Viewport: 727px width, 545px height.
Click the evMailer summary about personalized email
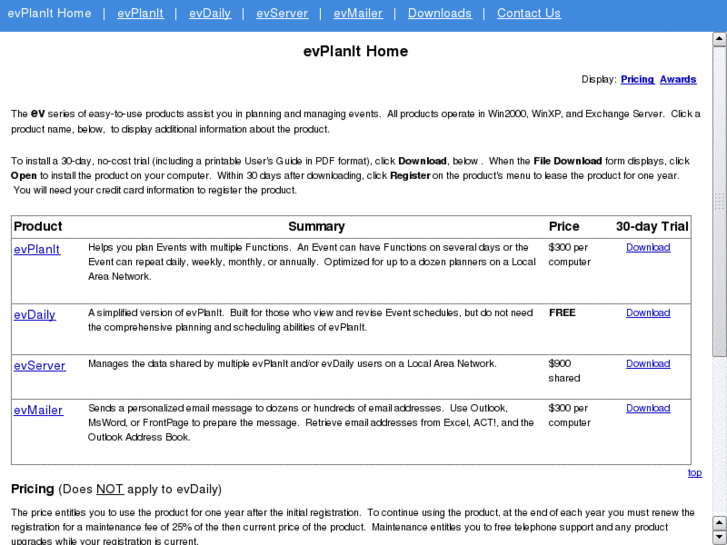pyautogui.click(x=311, y=423)
